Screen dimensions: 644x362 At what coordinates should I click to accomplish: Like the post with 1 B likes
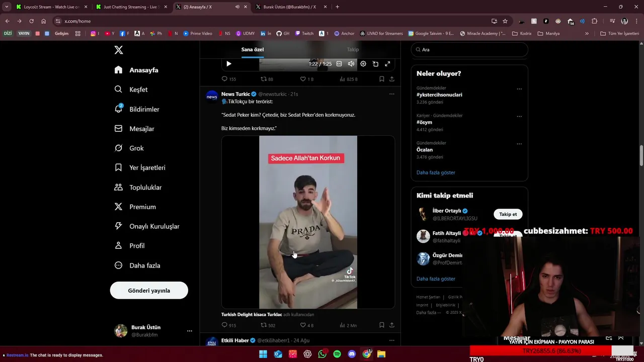[306, 79]
